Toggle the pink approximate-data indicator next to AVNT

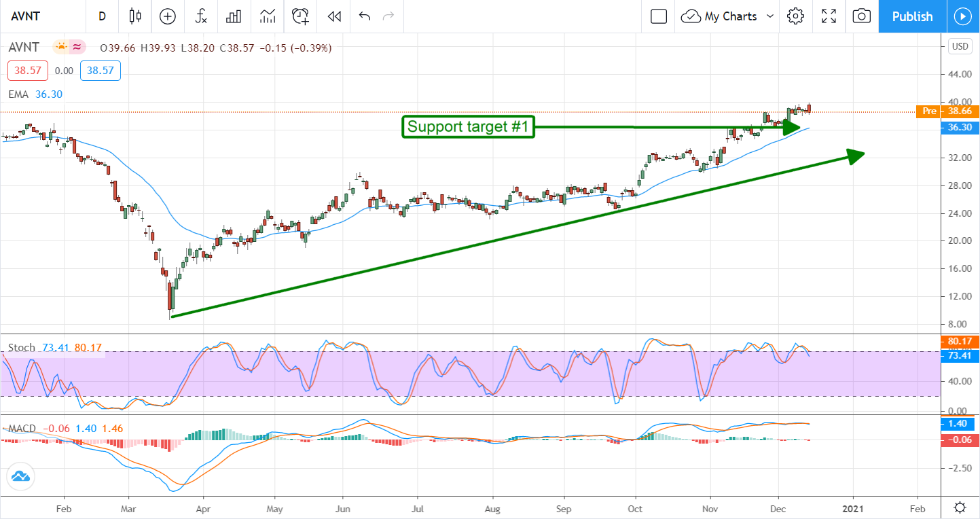77,48
